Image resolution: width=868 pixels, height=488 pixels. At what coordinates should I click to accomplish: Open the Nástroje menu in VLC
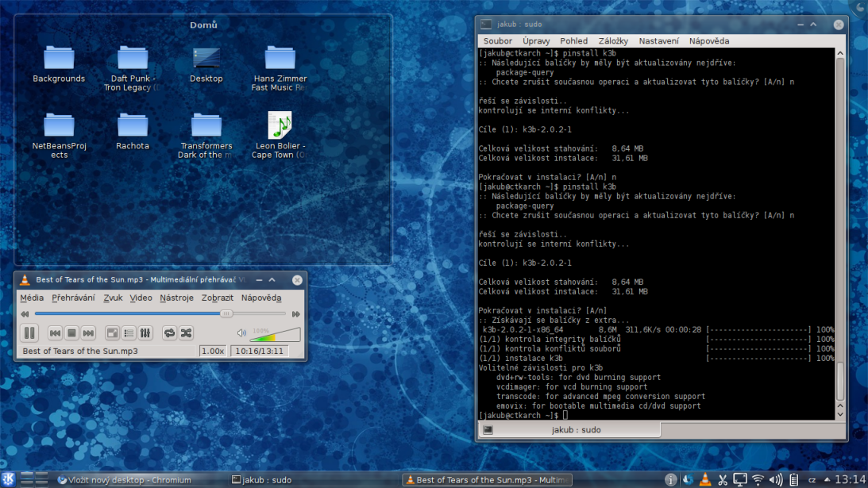coord(176,298)
